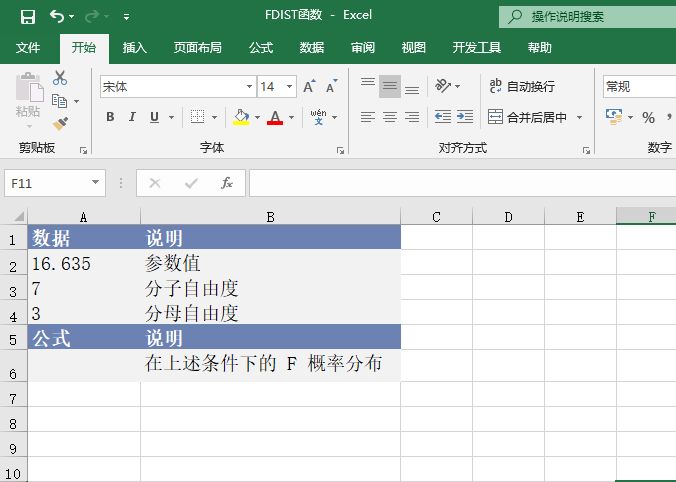This screenshot has height=482, width=676.
Task: Toggle 自动换行 wrap text
Action: pos(520,87)
